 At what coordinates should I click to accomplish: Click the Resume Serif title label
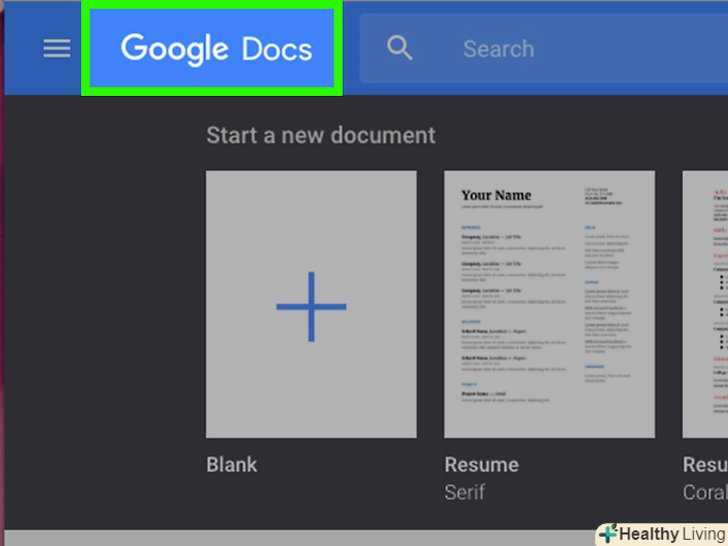(x=481, y=464)
